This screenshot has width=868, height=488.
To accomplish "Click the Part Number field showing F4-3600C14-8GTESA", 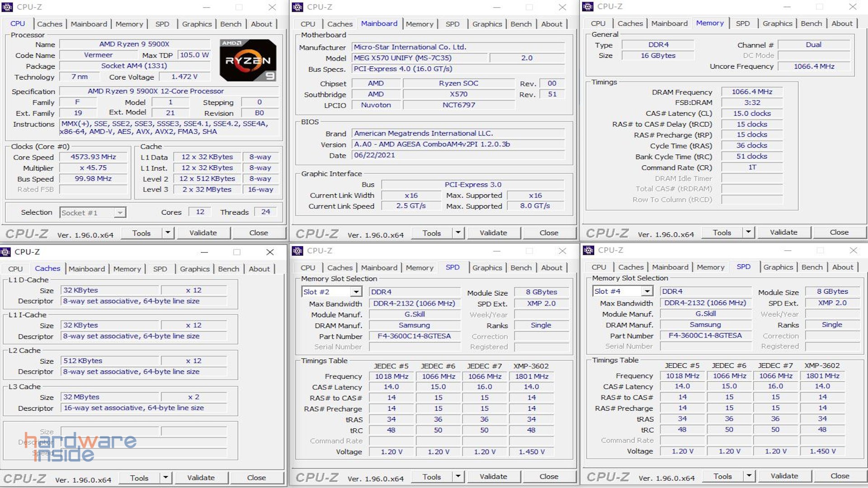I will [x=414, y=336].
